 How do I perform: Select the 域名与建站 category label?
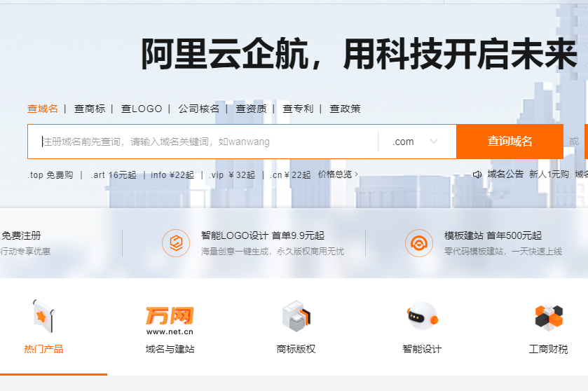[170, 349]
